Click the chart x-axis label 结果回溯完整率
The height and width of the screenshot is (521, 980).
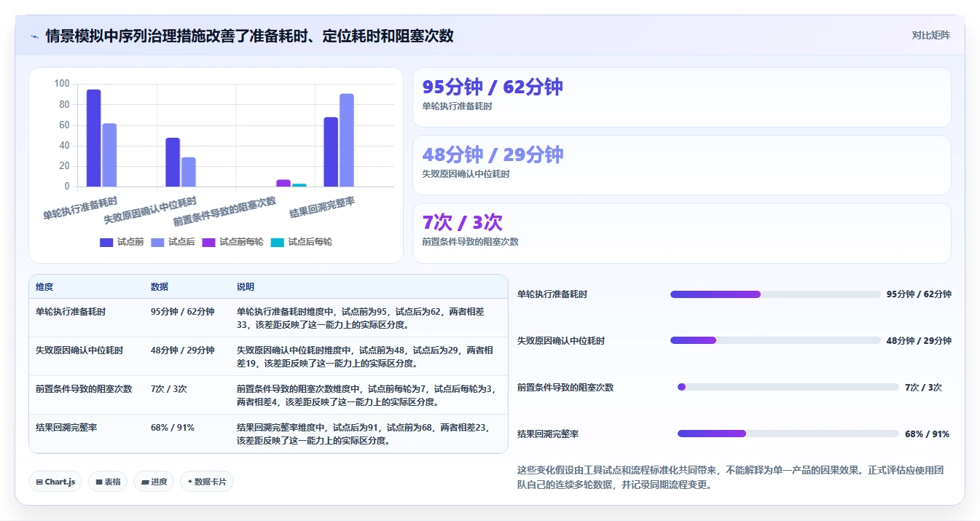[322, 206]
